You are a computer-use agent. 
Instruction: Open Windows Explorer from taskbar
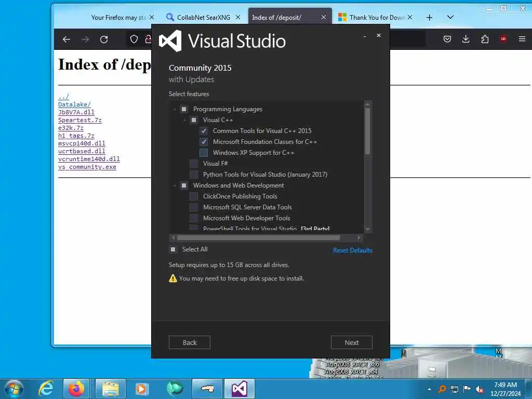click(111, 389)
